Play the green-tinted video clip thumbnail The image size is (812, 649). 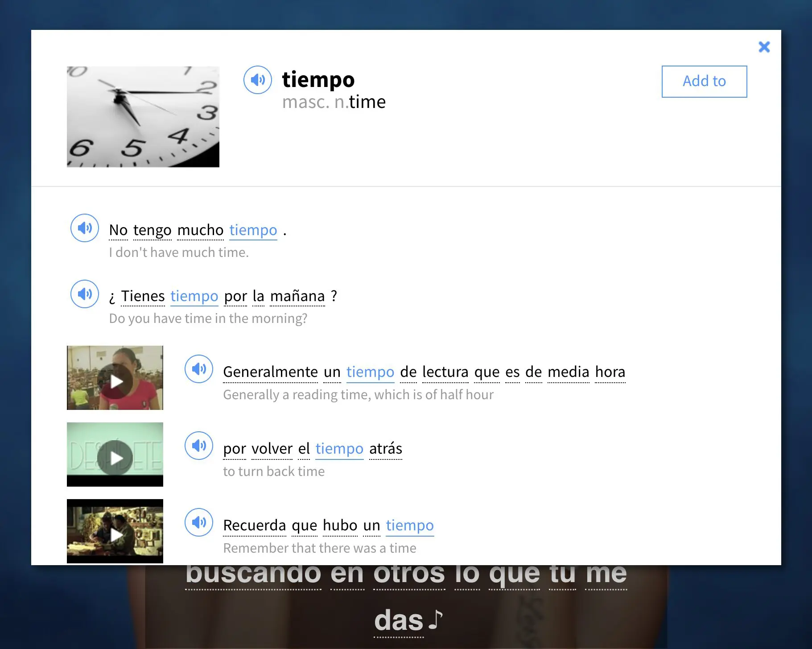[x=116, y=458]
